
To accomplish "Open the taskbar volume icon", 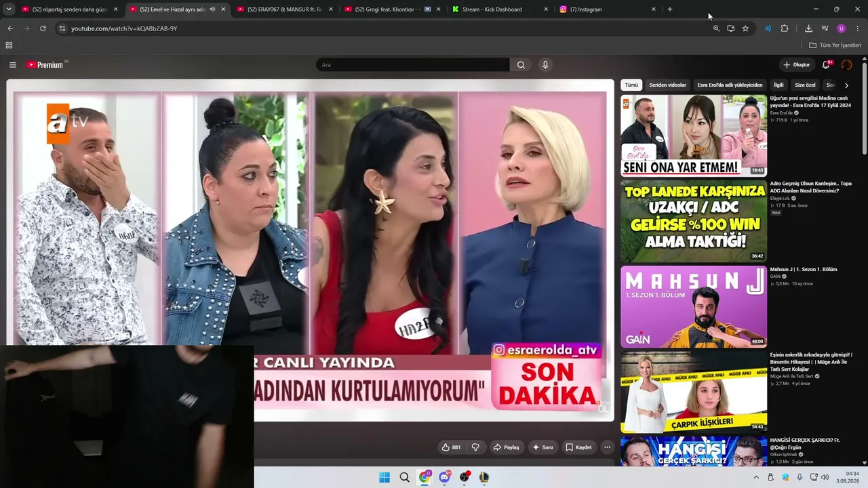I will click(x=825, y=477).
